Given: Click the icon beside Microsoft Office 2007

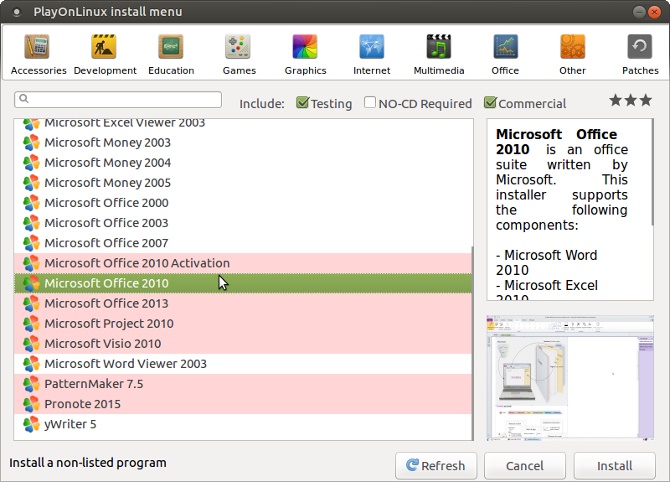Looking at the screenshot, I should [x=31, y=243].
